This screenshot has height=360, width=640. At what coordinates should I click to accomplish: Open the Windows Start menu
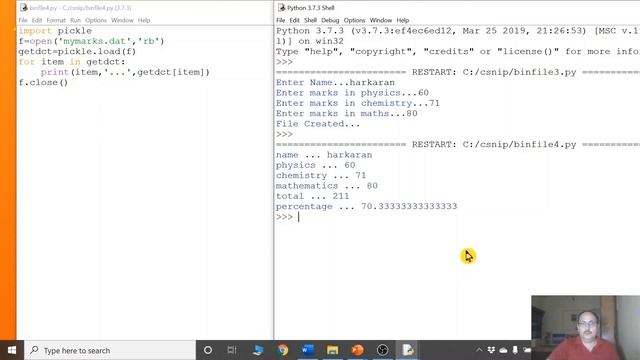point(12,350)
